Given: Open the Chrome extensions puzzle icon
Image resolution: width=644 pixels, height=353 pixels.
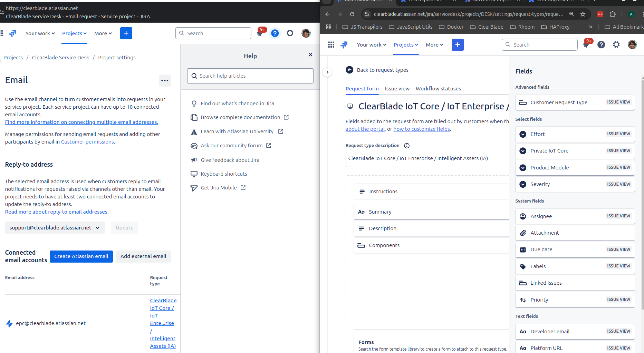Looking at the screenshot, I should click(x=613, y=14).
